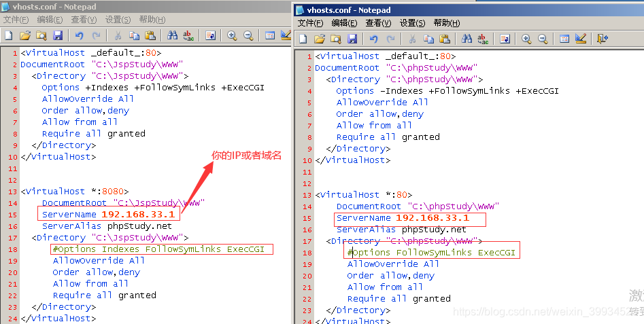The image size is (644, 324).
Task: Click line 14 DocumentRoot in right window
Action: tap(418, 206)
